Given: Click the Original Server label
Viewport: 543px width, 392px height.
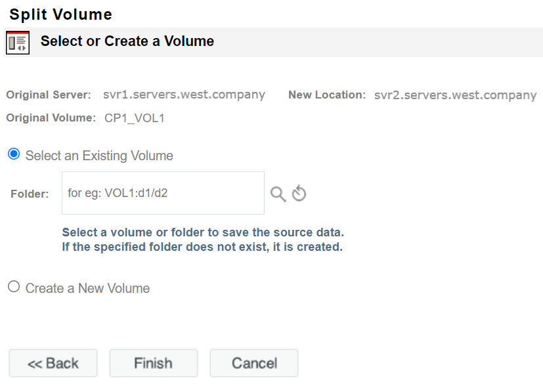Looking at the screenshot, I should pyautogui.click(x=49, y=95).
